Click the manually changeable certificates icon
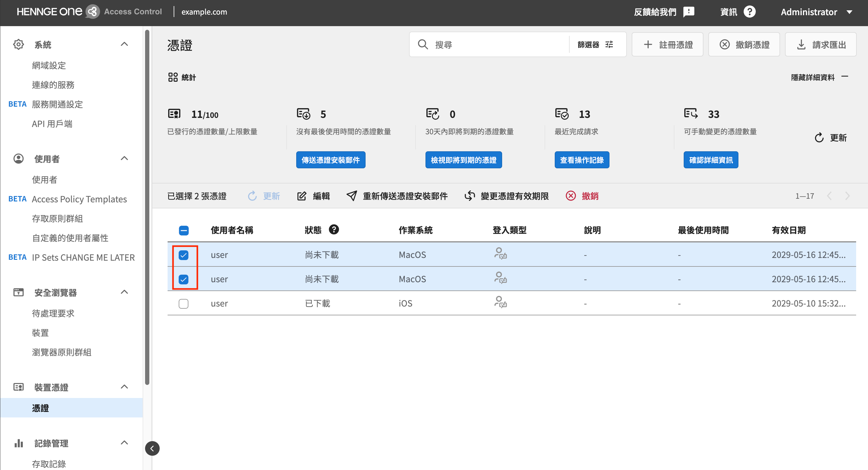Viewport: 868px width, 470px height. pyautogui.click(x=691, y=113)
